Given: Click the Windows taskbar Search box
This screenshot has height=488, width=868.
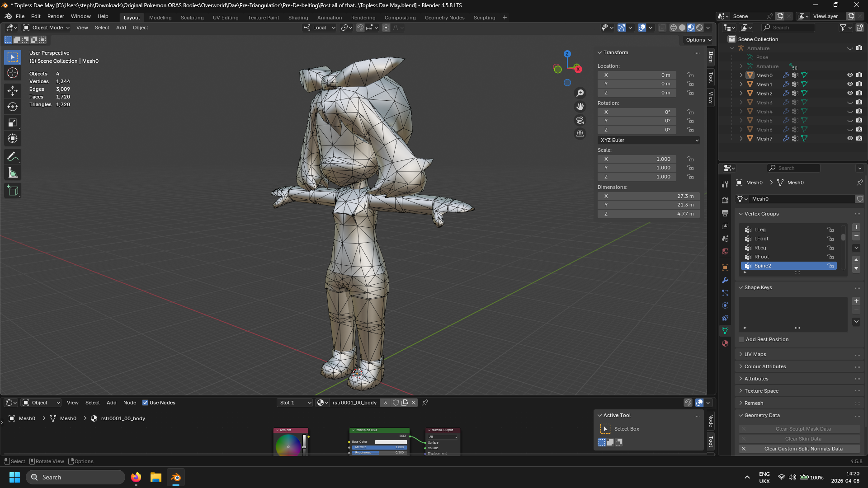Looking at the screenshot, I should pyautogui.click(x=75, y=477).
